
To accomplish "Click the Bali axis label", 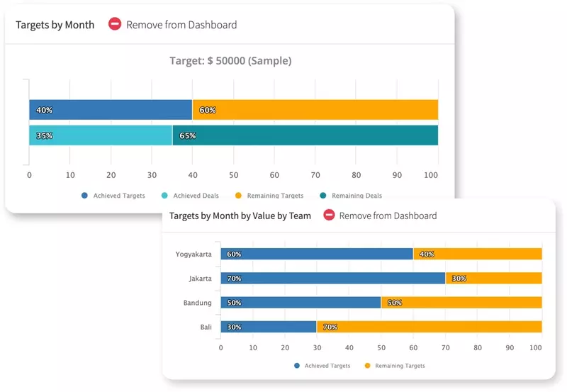I will [x=206, y=327].
